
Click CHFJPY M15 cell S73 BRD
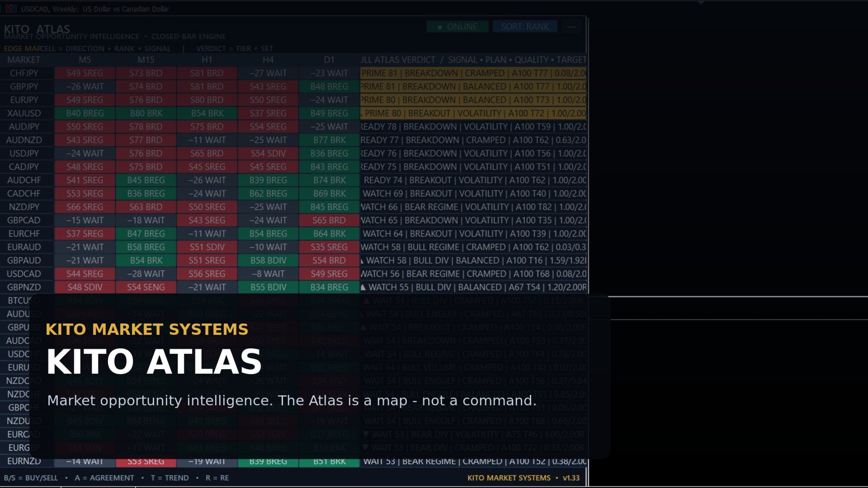[146, 73]
